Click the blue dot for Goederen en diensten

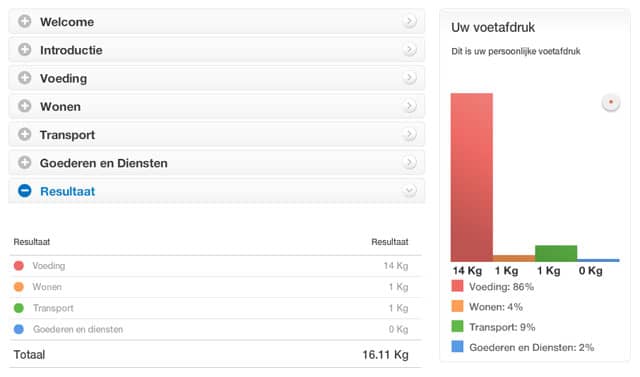tap(19, 329)
